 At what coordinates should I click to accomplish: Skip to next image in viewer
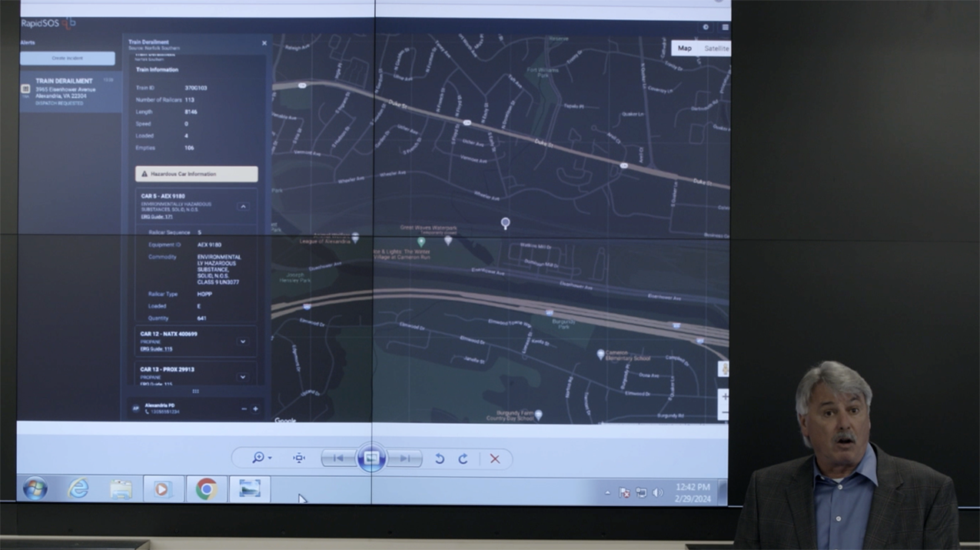coord(404,458)
